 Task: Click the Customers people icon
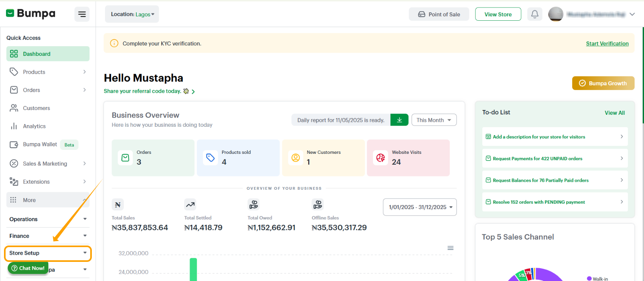coord(14,108)
